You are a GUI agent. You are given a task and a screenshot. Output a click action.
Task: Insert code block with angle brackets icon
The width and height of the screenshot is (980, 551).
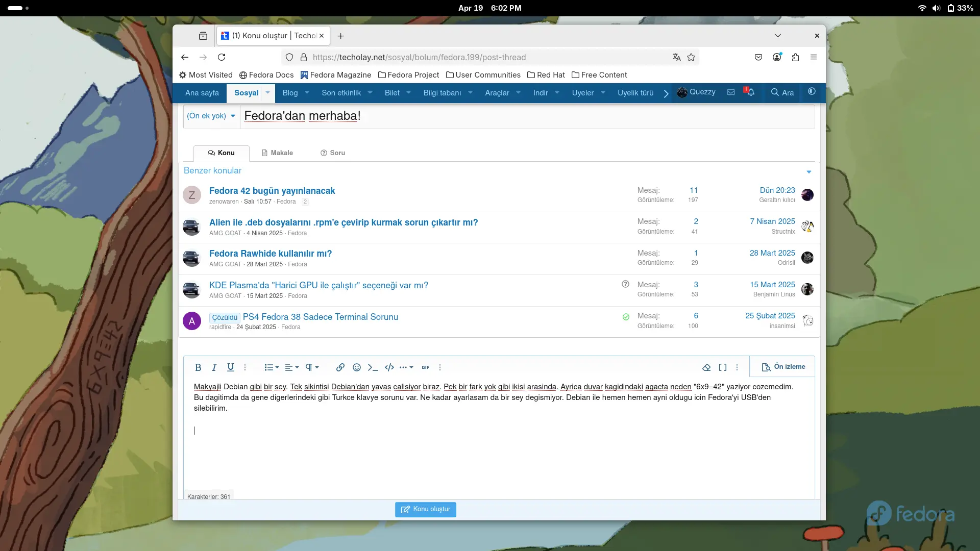coord(389,367)
